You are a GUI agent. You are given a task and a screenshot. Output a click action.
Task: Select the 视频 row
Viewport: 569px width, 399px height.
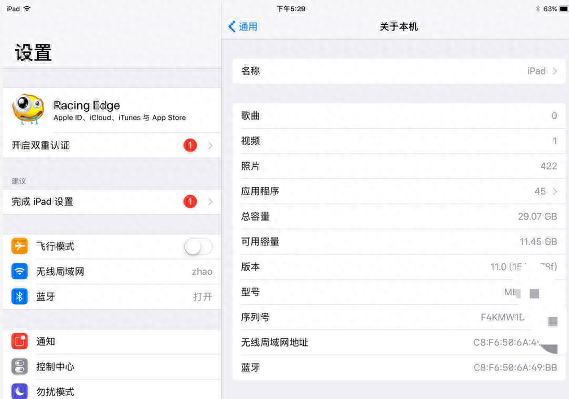tap(399, 141)
